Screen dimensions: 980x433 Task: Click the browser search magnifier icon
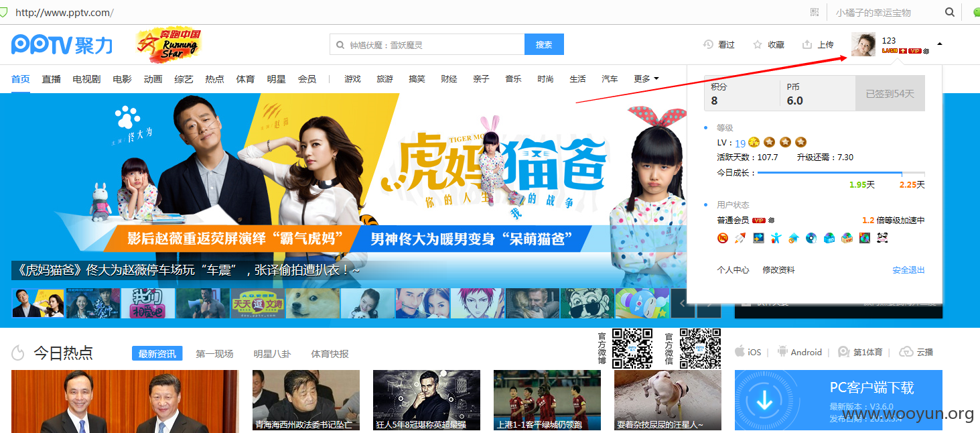[950, 12]
